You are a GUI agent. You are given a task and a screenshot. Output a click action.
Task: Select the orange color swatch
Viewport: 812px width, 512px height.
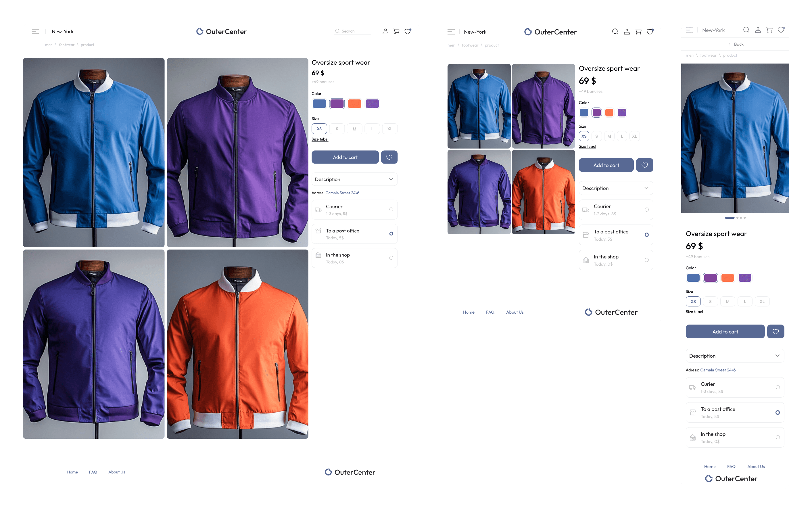coord(355,103)
